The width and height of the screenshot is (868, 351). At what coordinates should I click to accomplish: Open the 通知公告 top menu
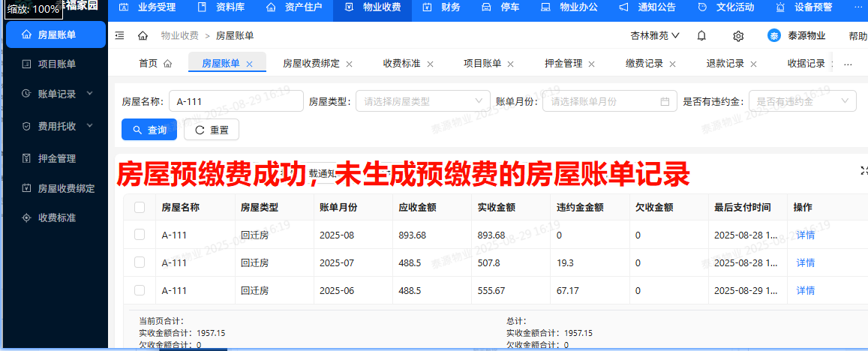(x=647, y=7)
